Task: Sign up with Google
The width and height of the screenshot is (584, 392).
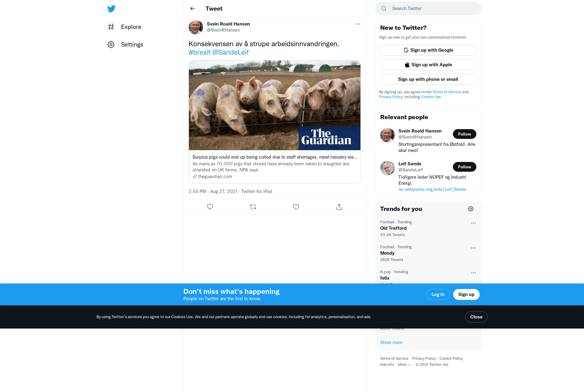Action: (x=428, y=50)
